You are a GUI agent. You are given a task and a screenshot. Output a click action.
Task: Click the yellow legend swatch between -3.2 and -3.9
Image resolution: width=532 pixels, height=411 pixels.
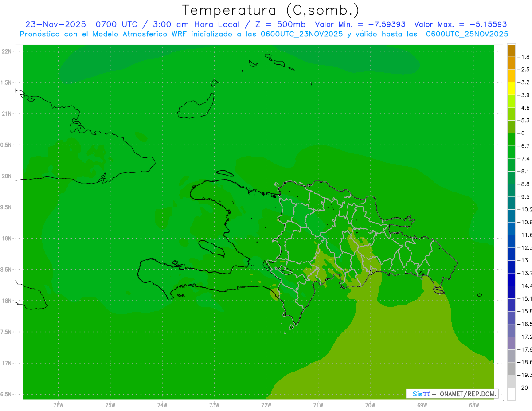click(x=511, y=89)
